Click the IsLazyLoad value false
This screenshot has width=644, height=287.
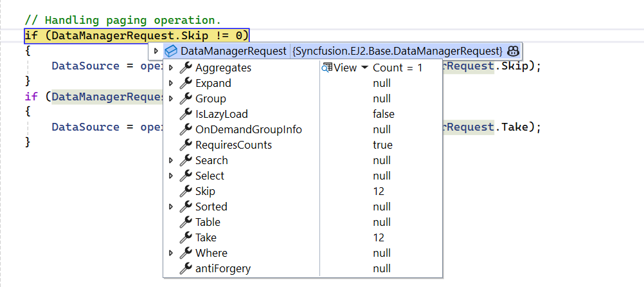click(384, 114)
